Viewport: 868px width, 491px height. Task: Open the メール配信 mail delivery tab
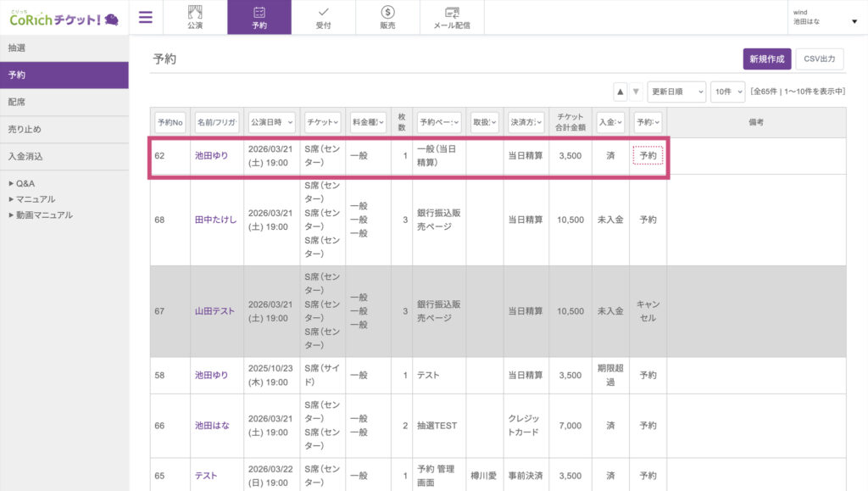pos(452,17)
